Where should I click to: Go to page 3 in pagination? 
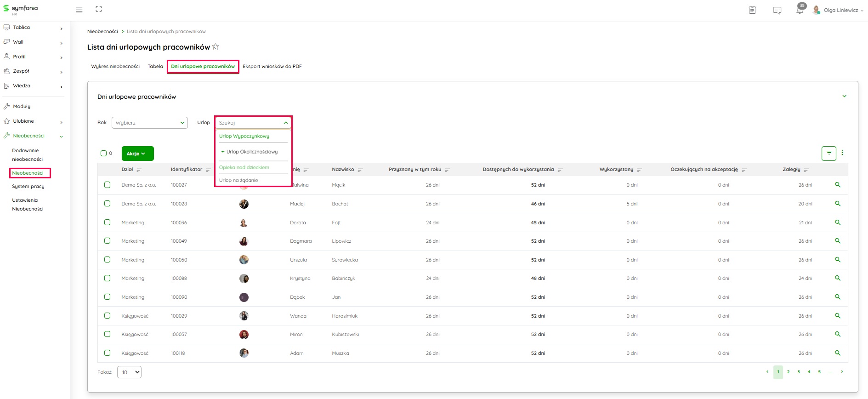pyautogui.click(x=799, y=372)
